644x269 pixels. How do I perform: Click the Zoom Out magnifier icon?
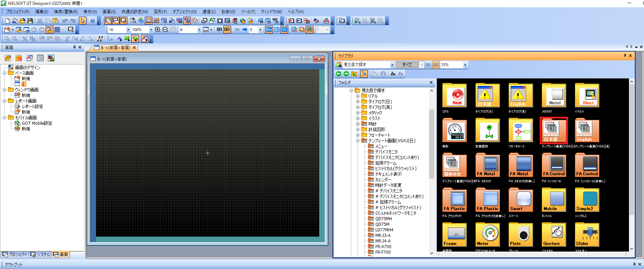tap(165, 30)
